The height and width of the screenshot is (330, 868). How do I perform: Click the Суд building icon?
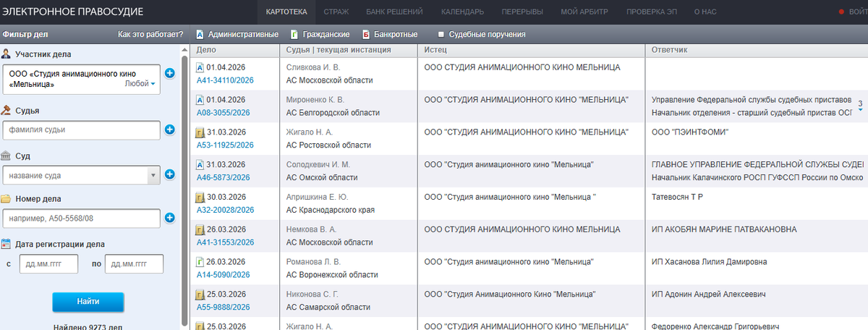click(x=7, y=156)
